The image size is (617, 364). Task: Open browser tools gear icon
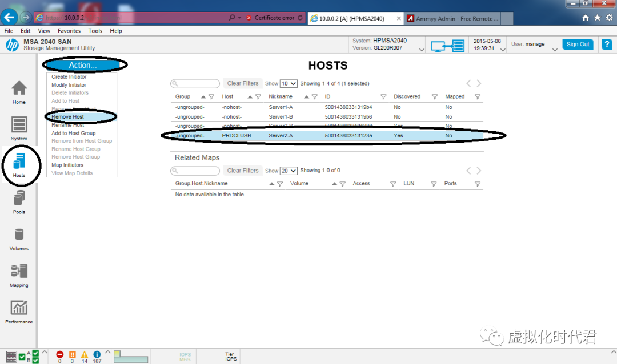click(609, 18)
